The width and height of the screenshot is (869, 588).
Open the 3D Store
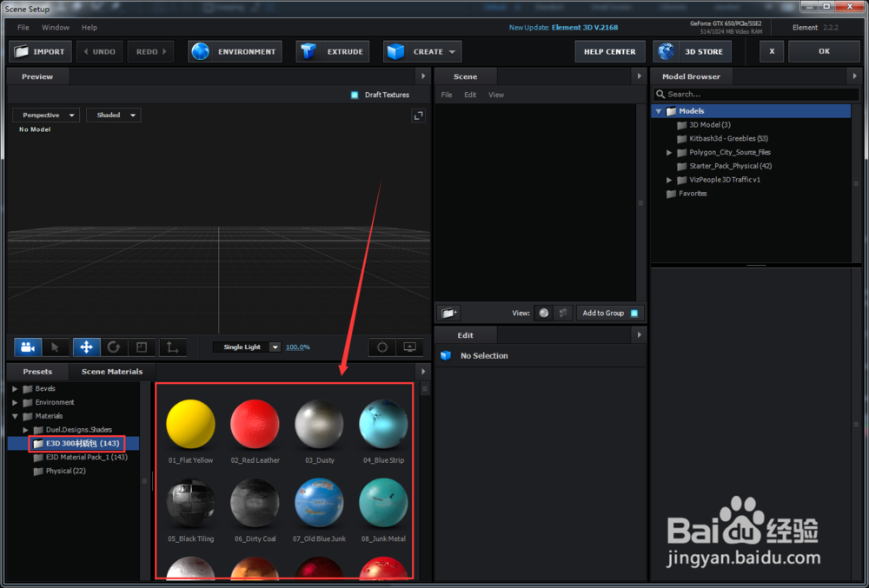(x=692, y=51)
